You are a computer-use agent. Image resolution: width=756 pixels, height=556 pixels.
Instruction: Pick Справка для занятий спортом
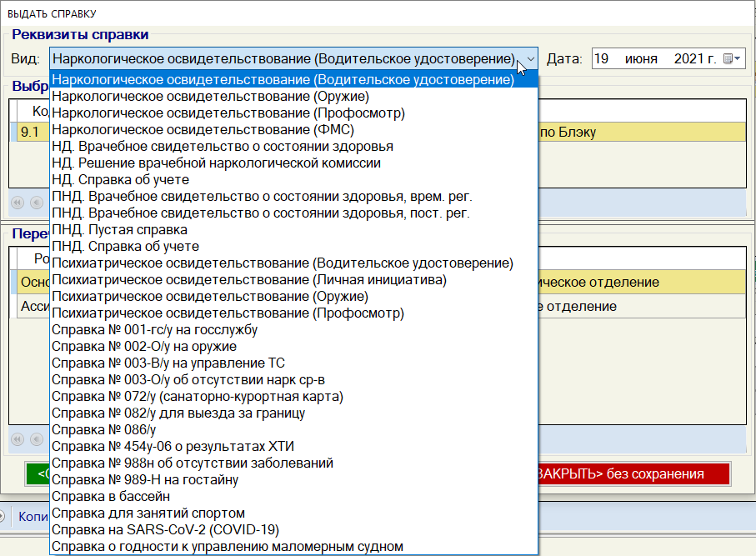[x=148, y=513]
